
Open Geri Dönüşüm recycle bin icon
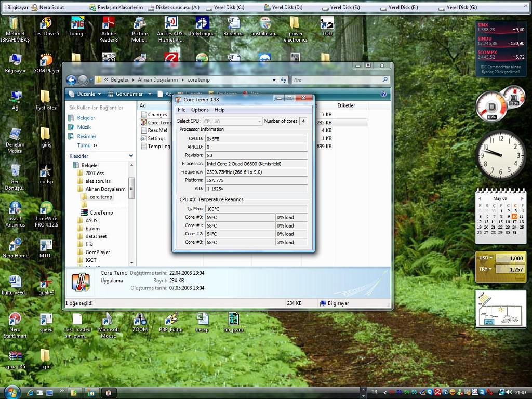coord(15,177)
